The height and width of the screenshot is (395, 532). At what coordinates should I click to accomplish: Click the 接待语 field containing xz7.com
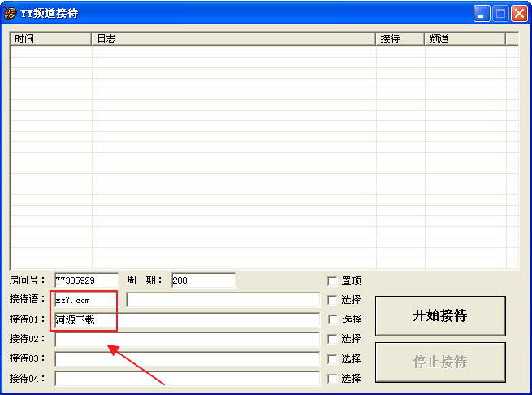coord(85,300)
